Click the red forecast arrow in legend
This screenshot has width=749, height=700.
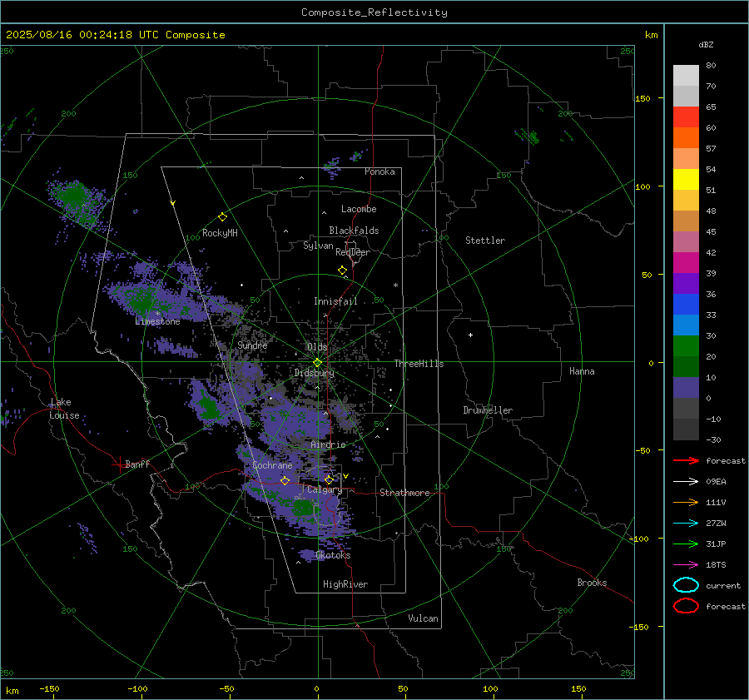pyautogui.click(x=686, y=460)
